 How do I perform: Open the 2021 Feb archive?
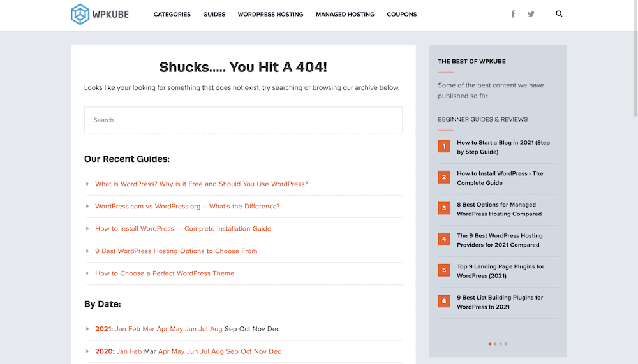(x=134, y=328)
